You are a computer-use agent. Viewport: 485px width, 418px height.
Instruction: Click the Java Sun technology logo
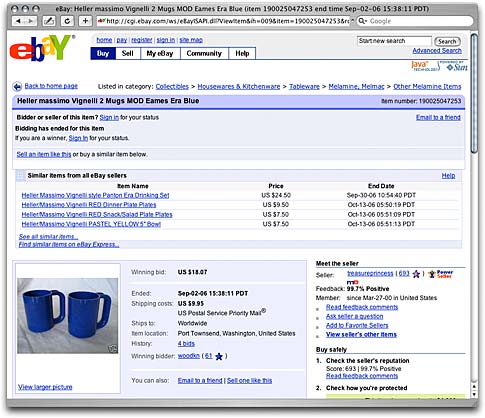tap(439, 66)
